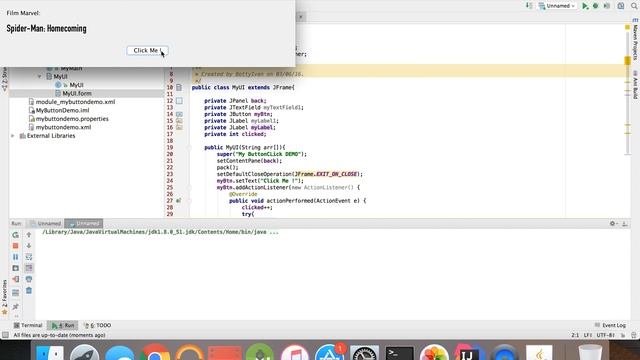
Task: Move down the stack trace with the down arrow
Action: (29, 246)
